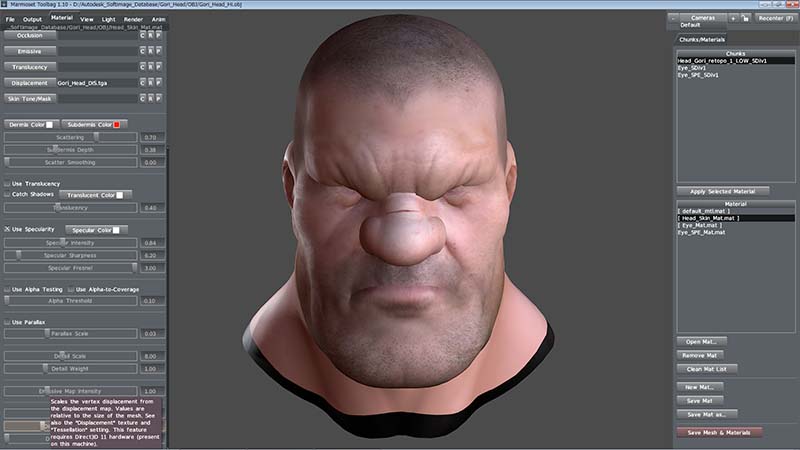Click Save Mat as... button
The height and width of the screenshot is (450, 800).
(707, 414)
